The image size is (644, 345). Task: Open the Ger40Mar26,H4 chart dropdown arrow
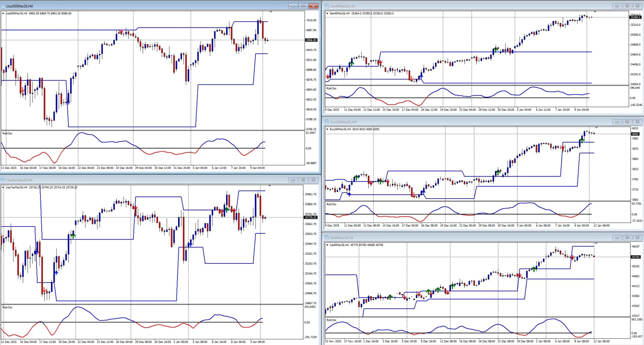point(327,13)
